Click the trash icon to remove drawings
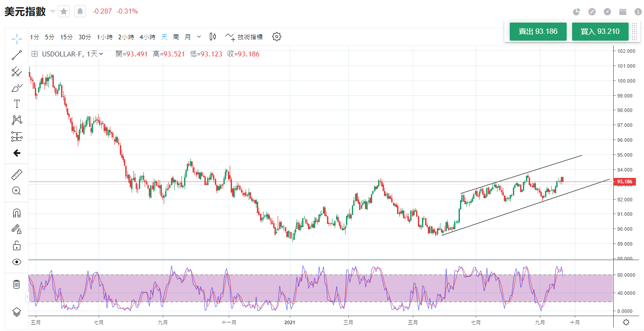644x331 pixels. (17, 284)
